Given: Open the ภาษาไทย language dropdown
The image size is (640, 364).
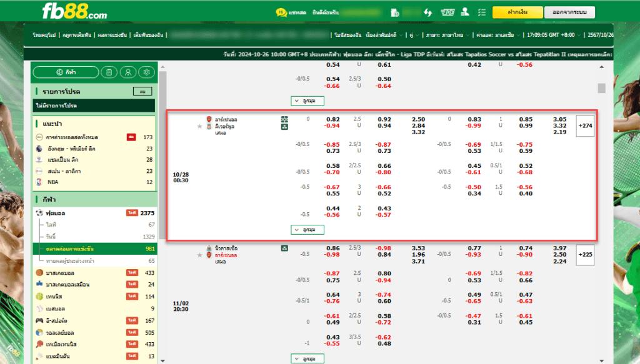Looking at the screenshot, I should click(x=447, y=35).
